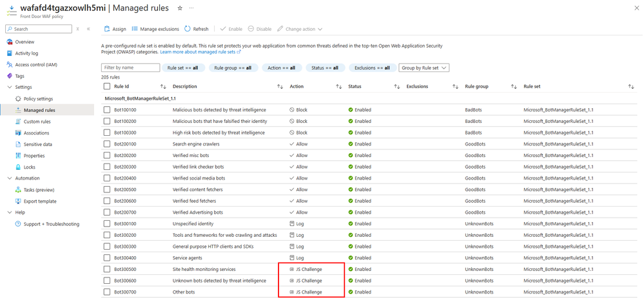Click the sidebar Search field
The width and height of the screenshot is (644, 298).
tap(38, 29)
